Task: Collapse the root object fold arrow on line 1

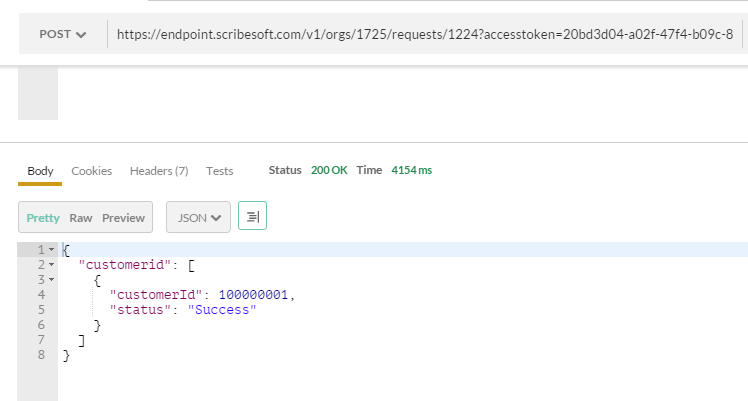Action: pyautogui.click(x=51, y=250)
